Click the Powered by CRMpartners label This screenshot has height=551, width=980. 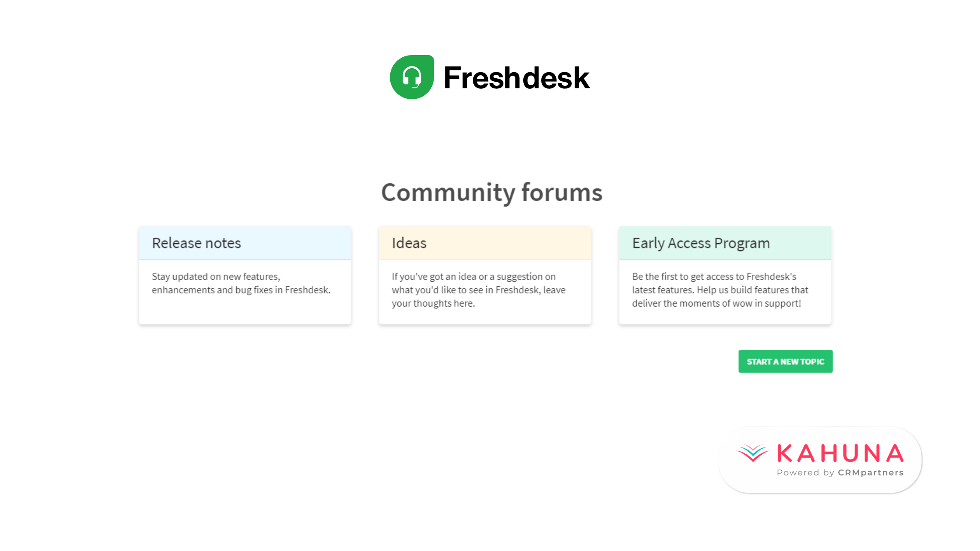840,473
